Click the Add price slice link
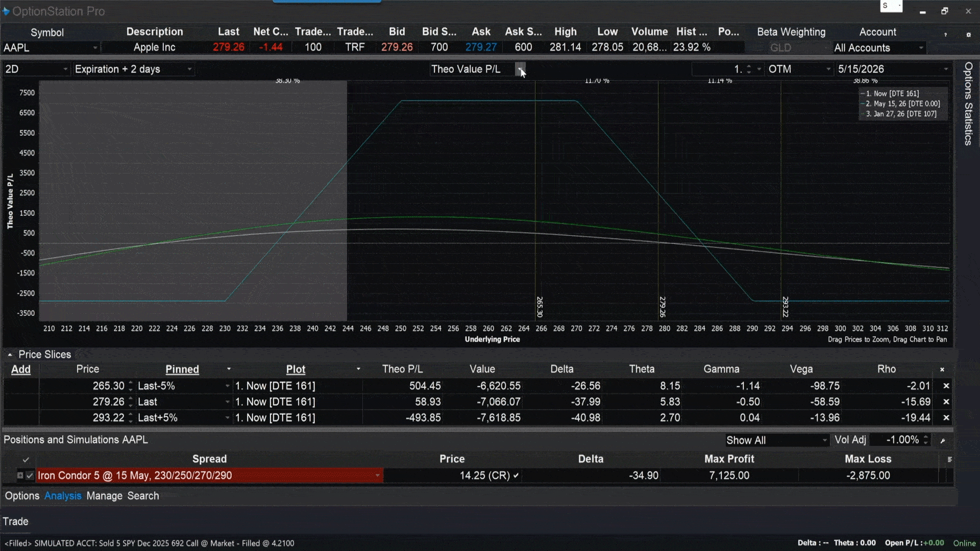Viewport: 980px width, 551px height. [x=21, y=369]
